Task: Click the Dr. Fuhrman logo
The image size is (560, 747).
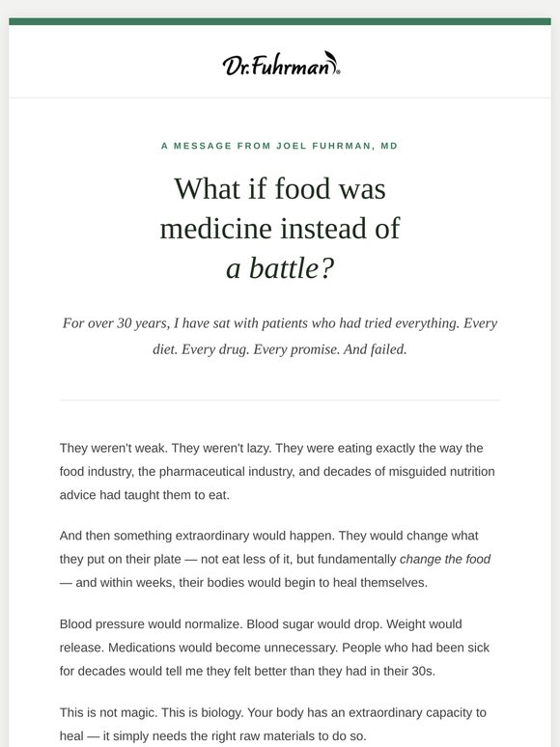Action: [x=281, y=64]
